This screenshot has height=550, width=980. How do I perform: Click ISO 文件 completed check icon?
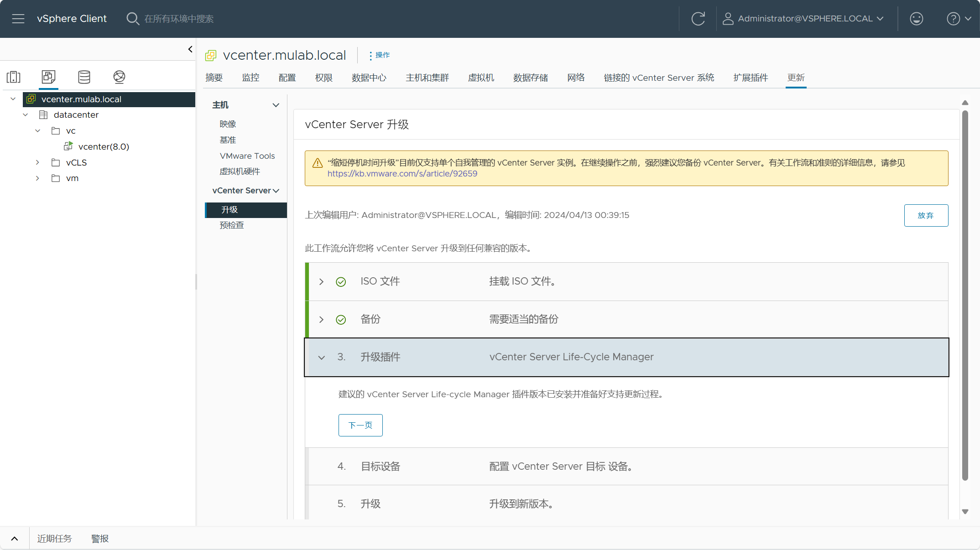click(x=341, y=282)
